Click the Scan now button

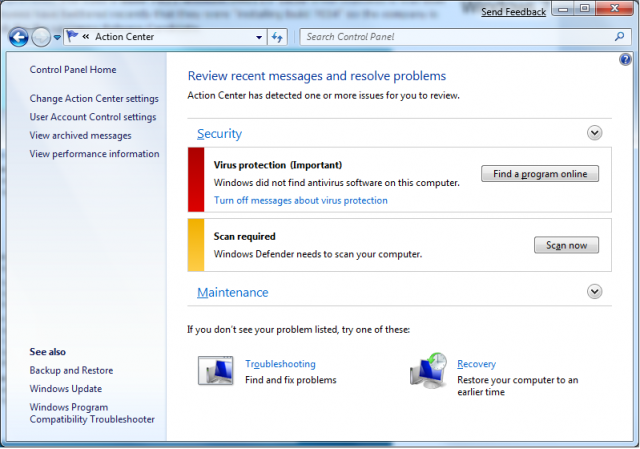pyautogui.click(x=566, y=245)
